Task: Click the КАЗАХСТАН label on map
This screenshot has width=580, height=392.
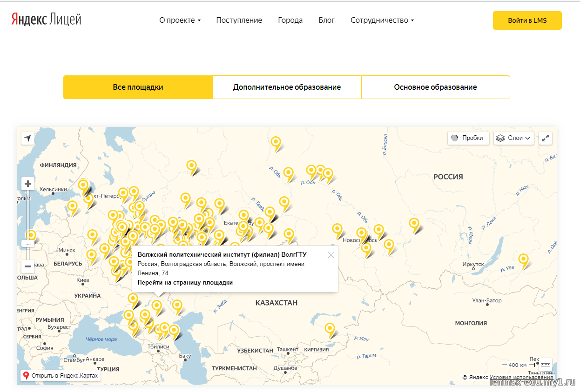Action: pos(276,303)
